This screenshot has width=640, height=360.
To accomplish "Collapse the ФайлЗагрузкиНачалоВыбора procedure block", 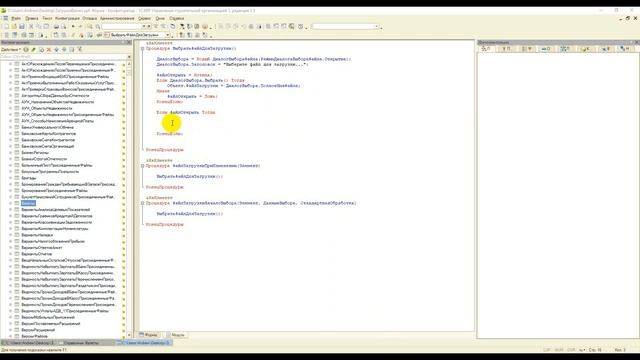I will pos(142,203).
